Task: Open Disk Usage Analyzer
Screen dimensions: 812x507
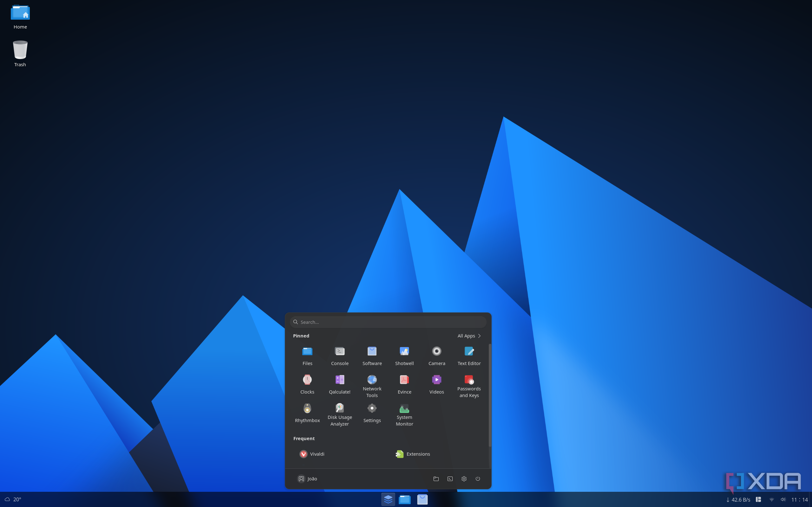Action: coord(340,414)
